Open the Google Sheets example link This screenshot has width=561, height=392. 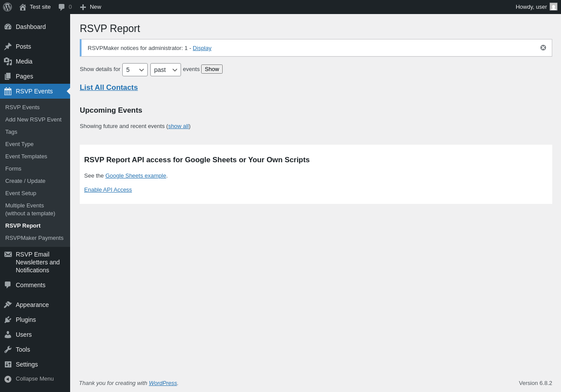[136, 176]
